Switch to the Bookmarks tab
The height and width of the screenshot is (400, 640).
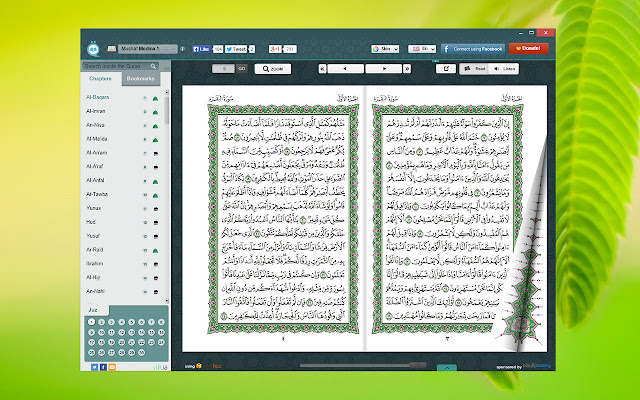140,79
